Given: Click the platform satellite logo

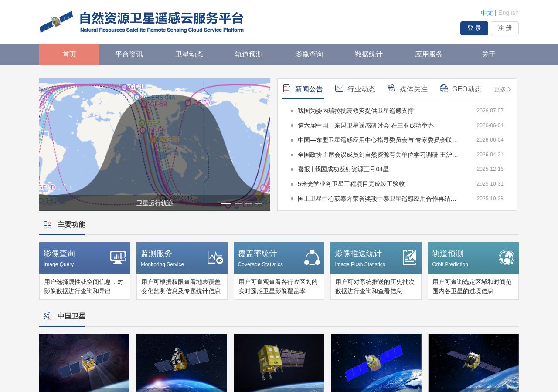Looking at the screenshot, I should coord(56,22).
